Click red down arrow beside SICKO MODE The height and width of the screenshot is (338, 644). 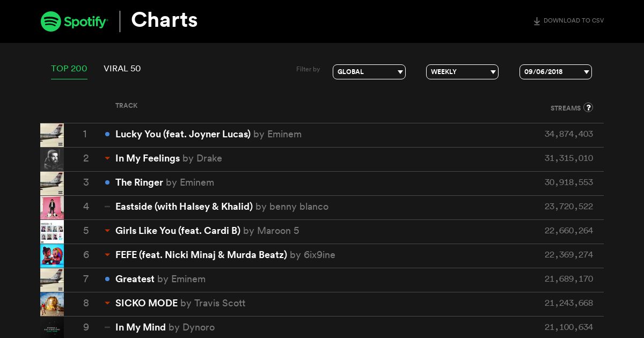[107, 303]
